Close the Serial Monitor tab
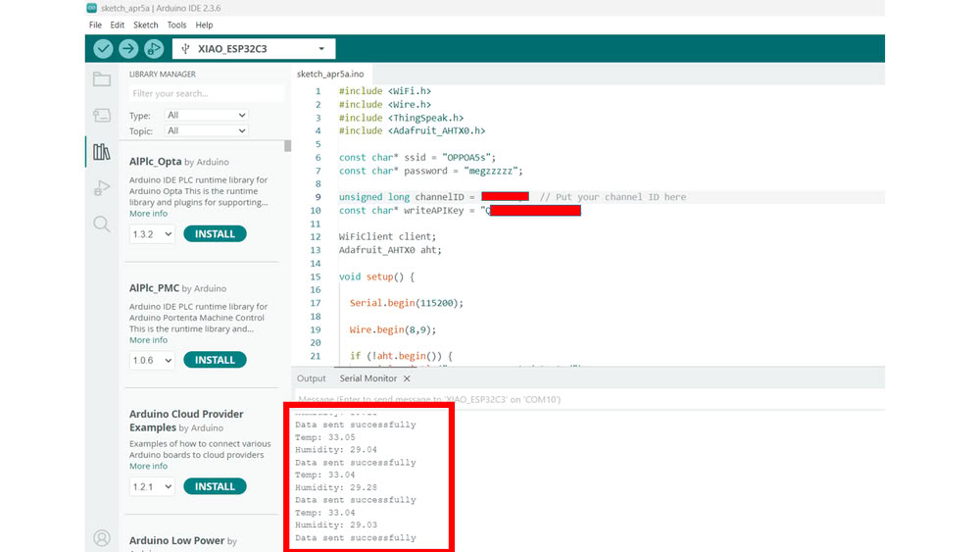The width and height of the screenshot is (980, 552). (x=407, y=378)
